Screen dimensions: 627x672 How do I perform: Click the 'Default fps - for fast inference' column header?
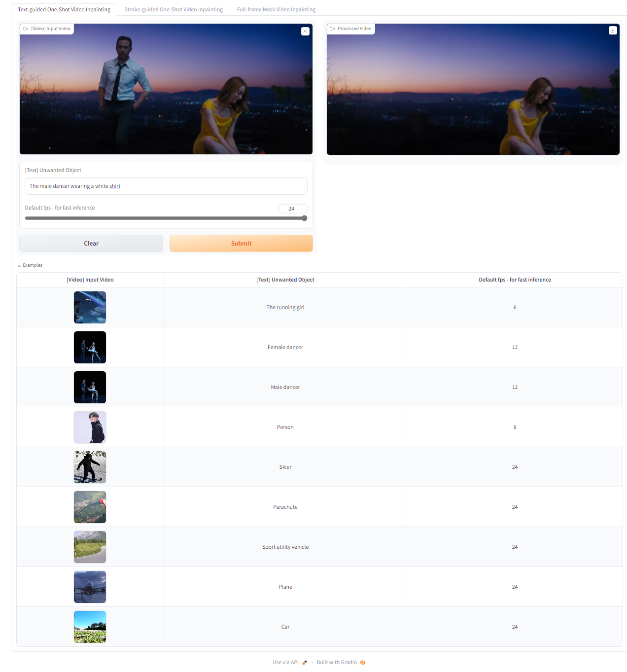(515, 280)
